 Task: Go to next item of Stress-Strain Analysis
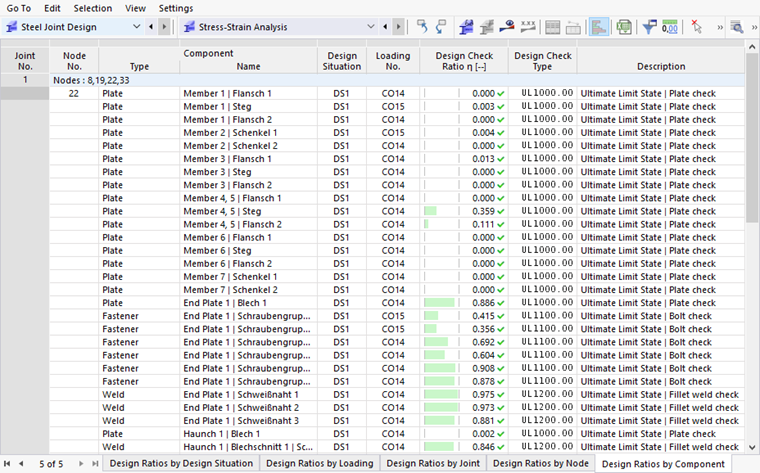point(398,27)
